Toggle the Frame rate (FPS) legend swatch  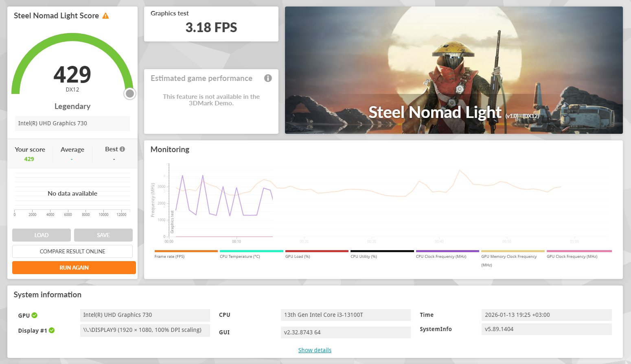click(186, 251)
